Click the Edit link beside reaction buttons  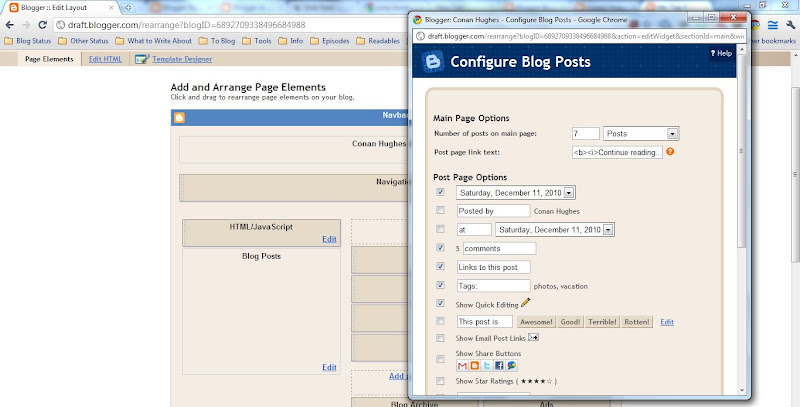pyautogui.click(x=667, y=322)
